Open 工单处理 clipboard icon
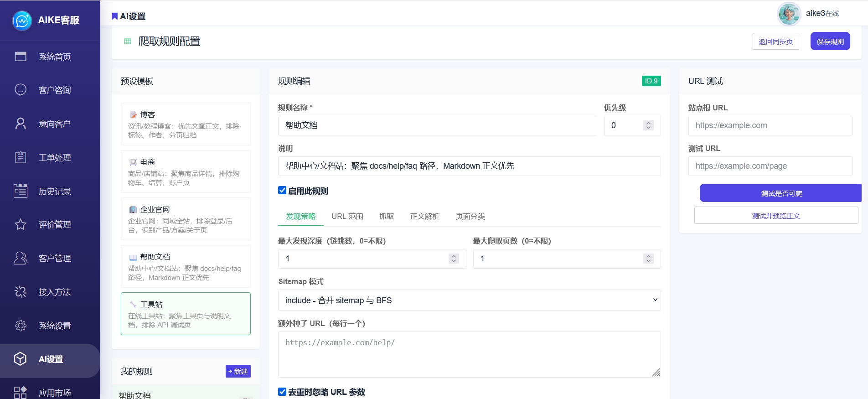Viewport: 868px width, 399px height. pos(21,157)
